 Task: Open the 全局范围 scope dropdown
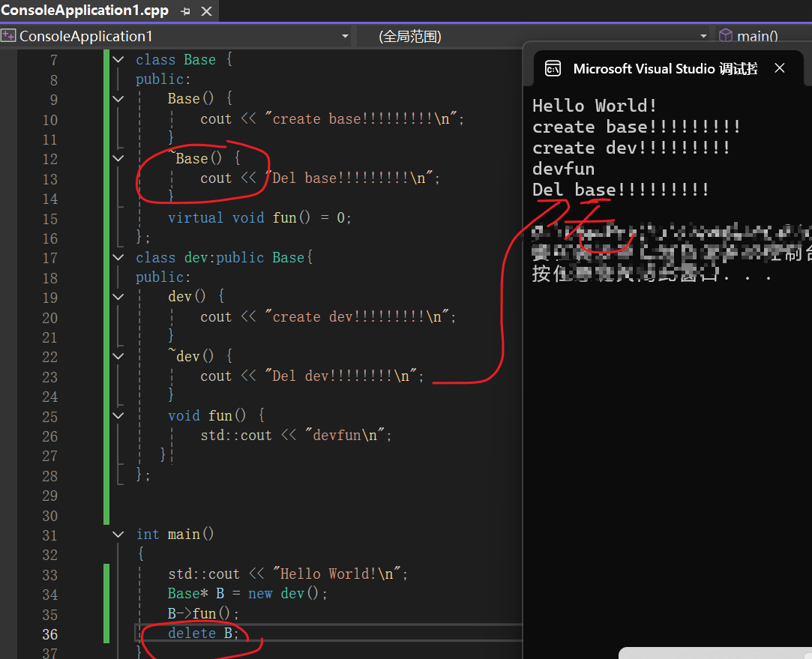click(703, 36)
